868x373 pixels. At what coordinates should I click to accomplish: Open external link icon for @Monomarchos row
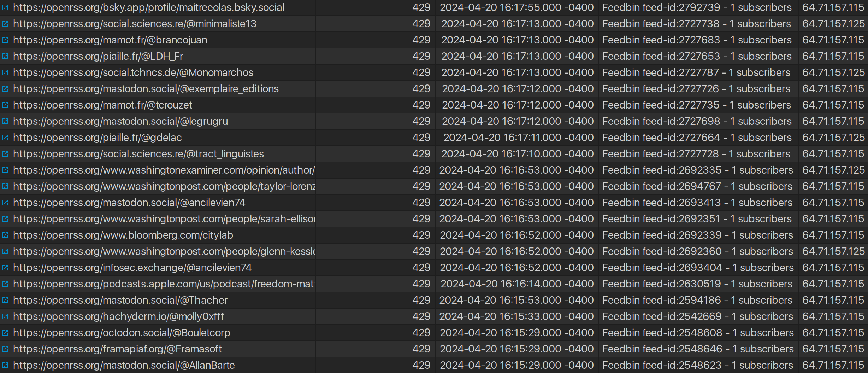click(5, 72)
